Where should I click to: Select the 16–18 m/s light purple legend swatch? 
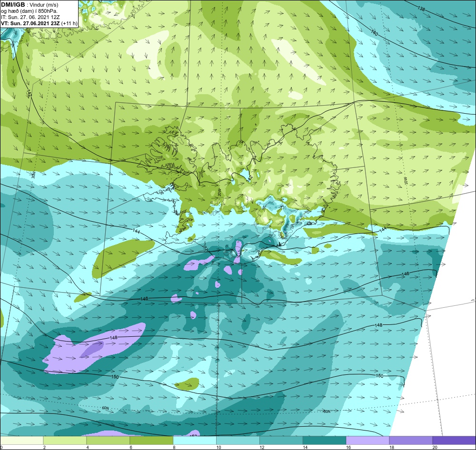pos(367,440)
